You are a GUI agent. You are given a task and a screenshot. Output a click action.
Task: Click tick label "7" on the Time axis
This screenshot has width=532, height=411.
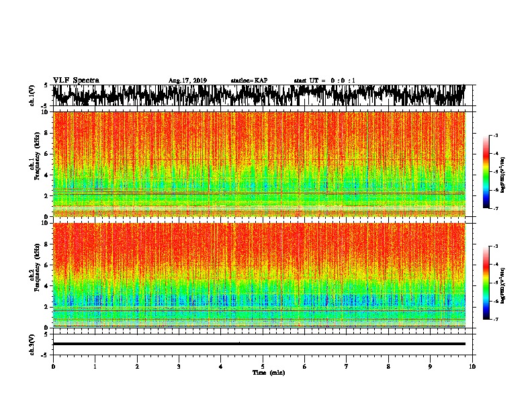tap(346, 367)
